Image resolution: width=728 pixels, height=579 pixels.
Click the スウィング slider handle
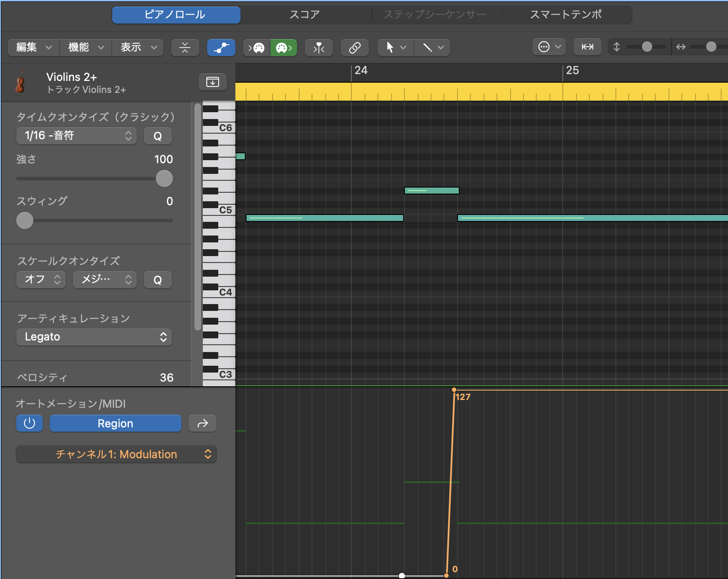pos(25,221)
